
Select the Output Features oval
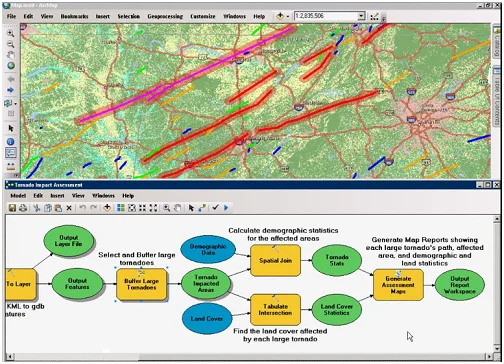click(x=77, y=284)
